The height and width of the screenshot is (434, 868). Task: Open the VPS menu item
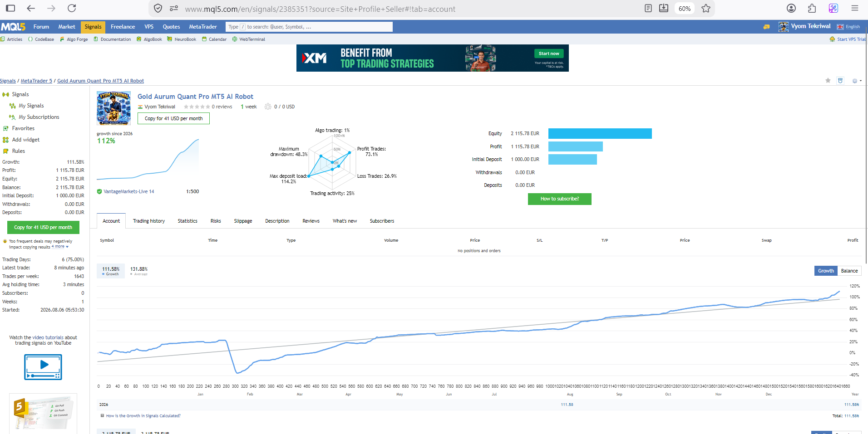(149, 27)
